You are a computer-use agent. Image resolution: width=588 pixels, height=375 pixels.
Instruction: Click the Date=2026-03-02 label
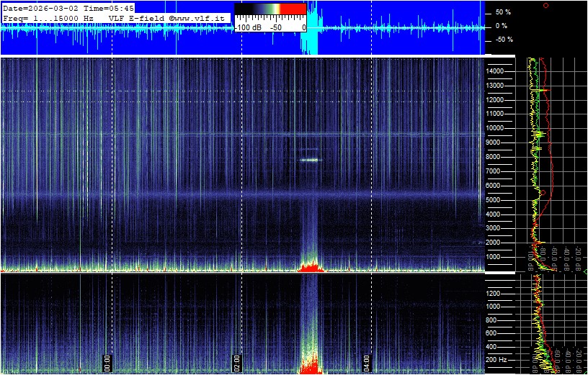37,7
